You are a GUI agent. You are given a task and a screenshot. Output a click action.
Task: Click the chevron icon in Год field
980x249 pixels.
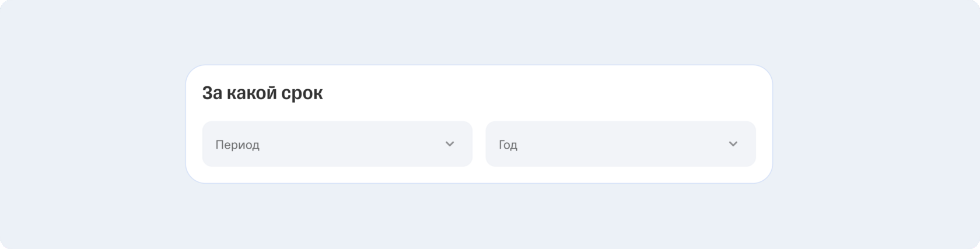[x=733, y=144]
